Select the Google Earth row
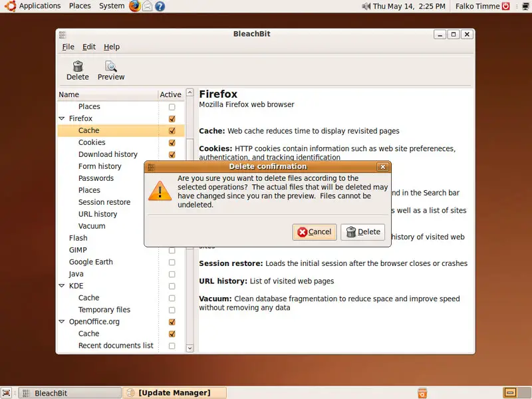 [x=121, y=262]
